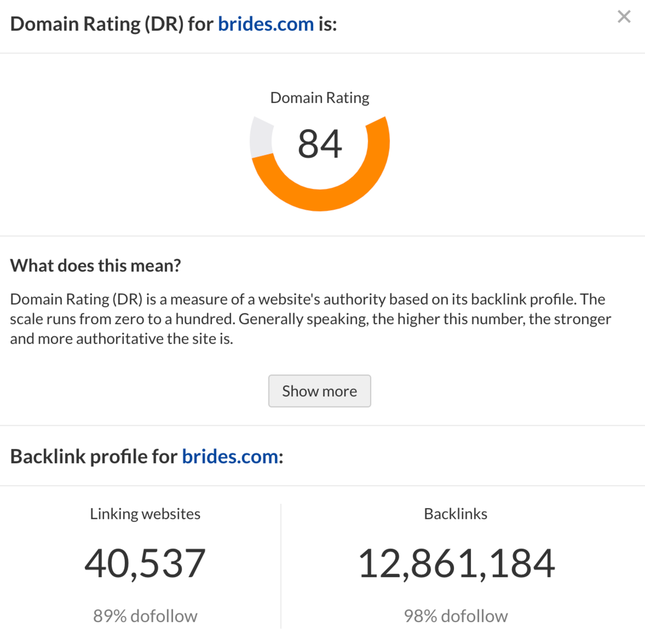
Task: Click the divider between Linking websites and Backlinks
Action: [281, 566]
